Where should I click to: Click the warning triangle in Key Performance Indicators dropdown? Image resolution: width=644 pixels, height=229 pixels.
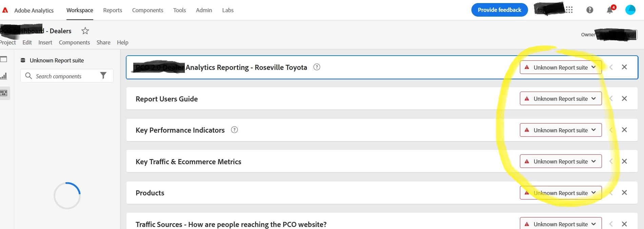[527, 130]
